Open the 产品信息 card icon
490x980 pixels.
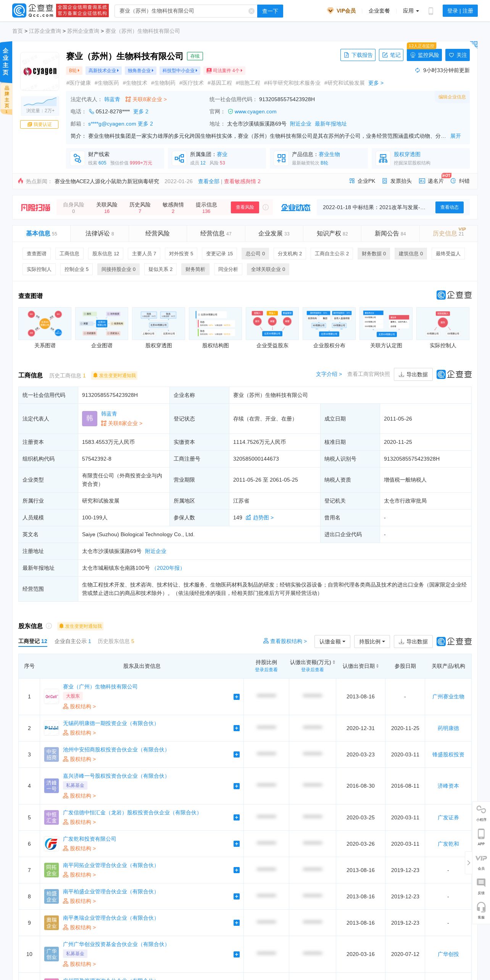pyautogui.click(x=281, y=158)
